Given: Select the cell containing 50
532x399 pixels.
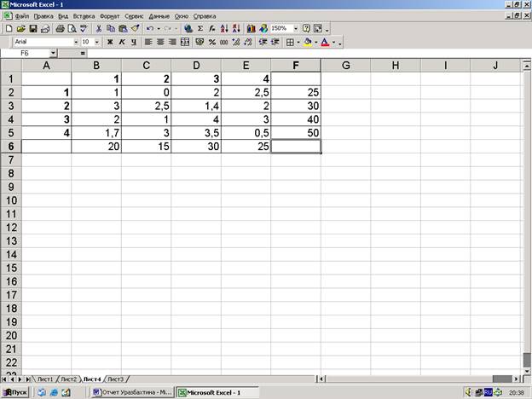Looking at the screenshot, I should coord(296,133).
